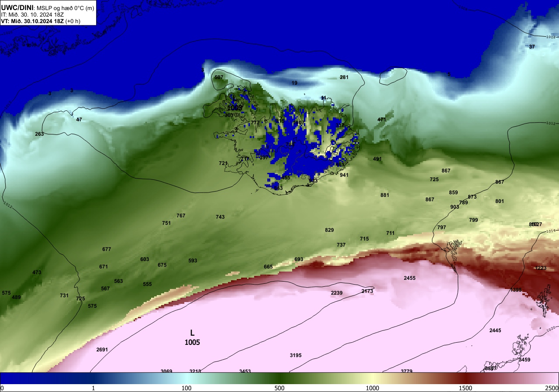
Task: Click the 19 value north of Iceland
Action: [x=294, y=83]
